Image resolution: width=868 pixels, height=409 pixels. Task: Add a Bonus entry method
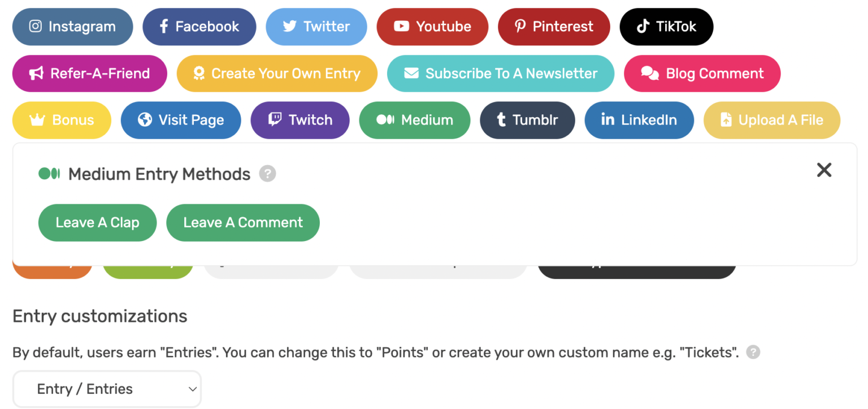point(62,120)
